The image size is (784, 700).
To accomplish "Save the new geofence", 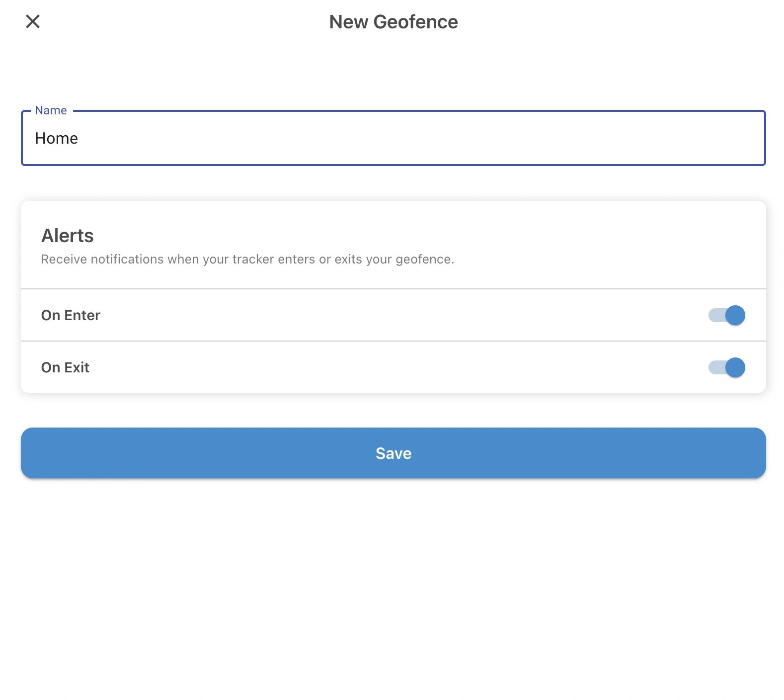I will click(393, 453).
